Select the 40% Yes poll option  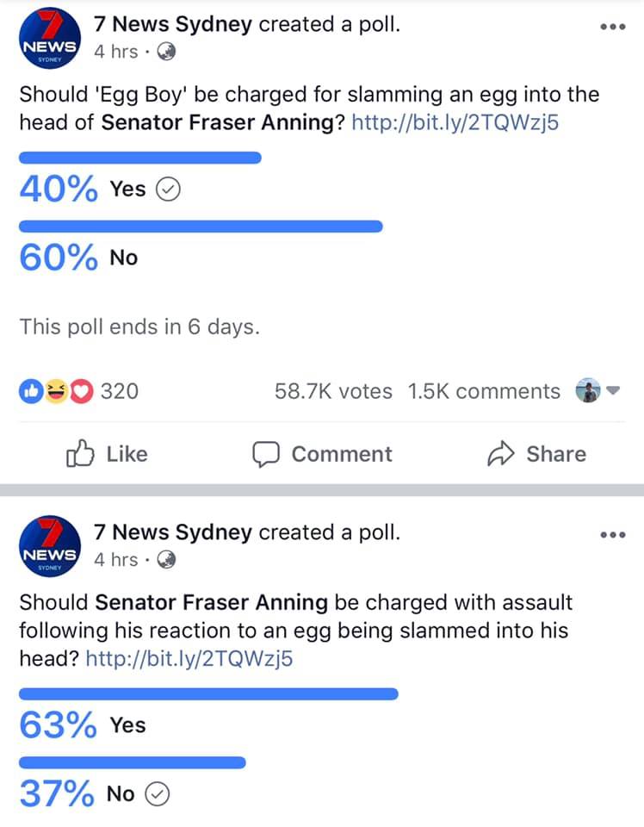(x=99, y=190)
